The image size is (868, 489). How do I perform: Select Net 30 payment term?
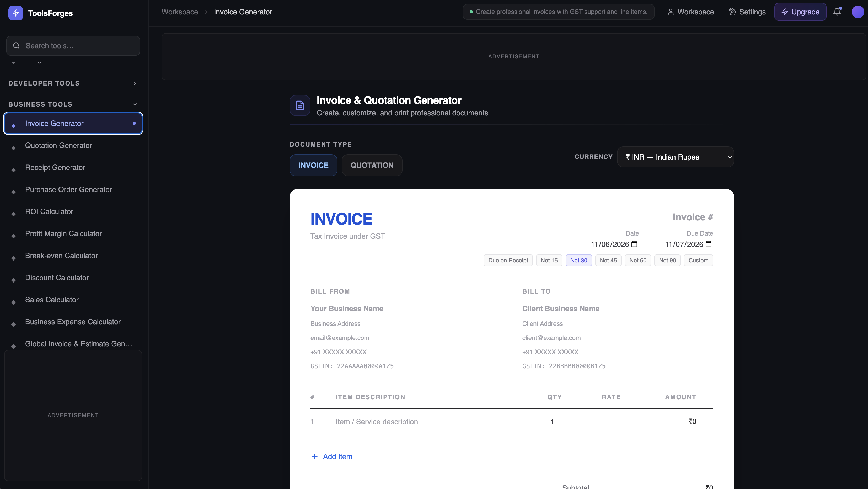pyautogui.click(x=578, y=260)
